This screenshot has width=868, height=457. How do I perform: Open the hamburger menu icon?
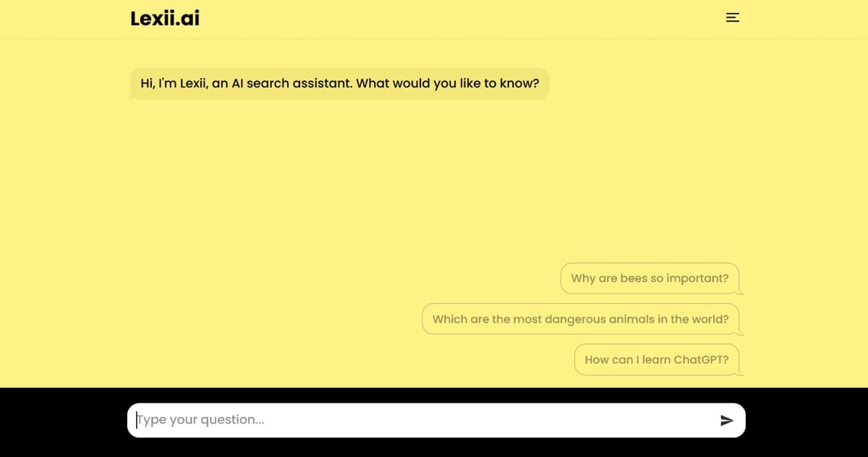point(733,18)
